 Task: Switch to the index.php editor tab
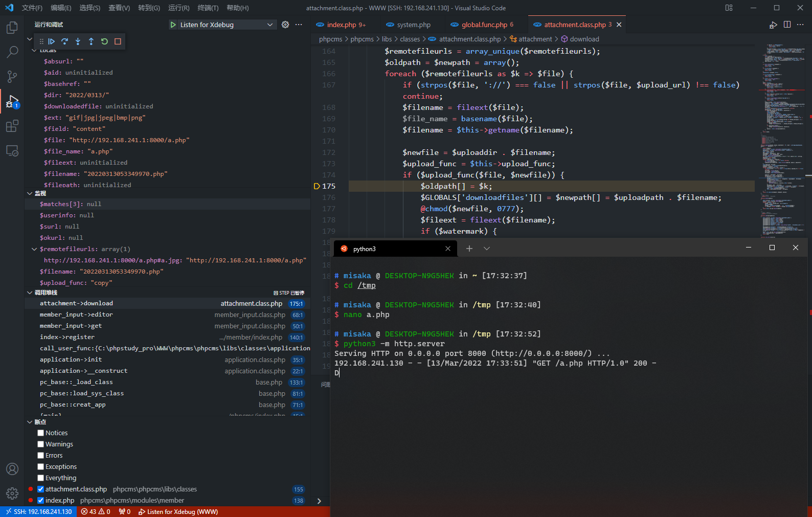coord(341,25)
